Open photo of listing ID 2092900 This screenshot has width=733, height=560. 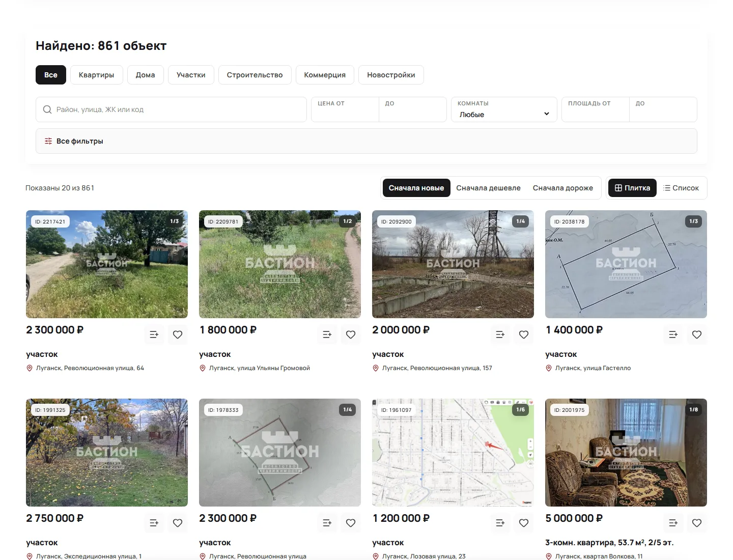[453, 264]
